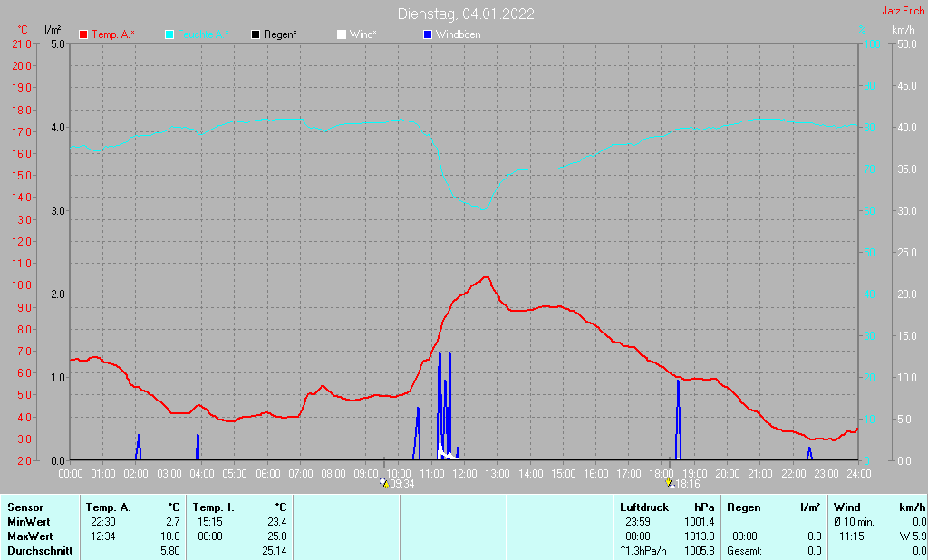Click the outdoor average value '5.80'
Viewport: 928px width, 560px height.
[170, 551]
